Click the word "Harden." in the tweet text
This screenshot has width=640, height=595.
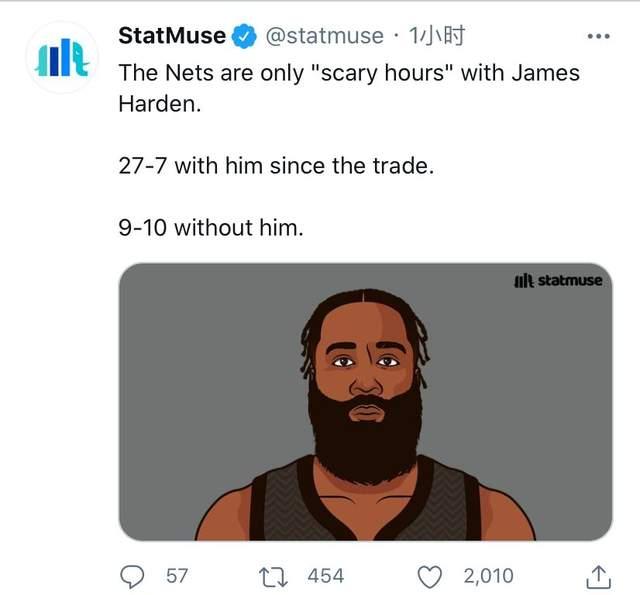tap(160, 104)
